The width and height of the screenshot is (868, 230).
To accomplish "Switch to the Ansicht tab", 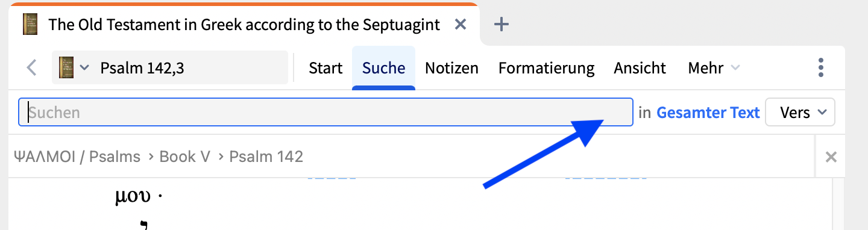I will [640, 68].
